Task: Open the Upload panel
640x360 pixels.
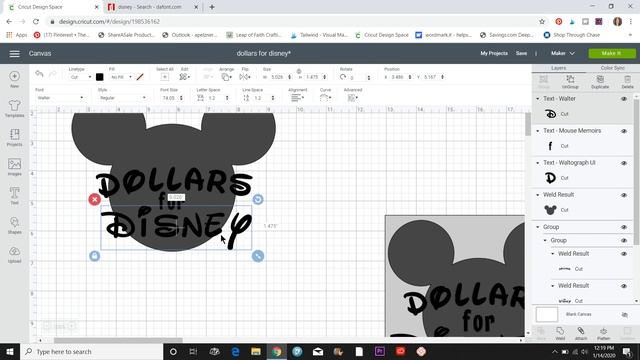Action: click(14, 254)
